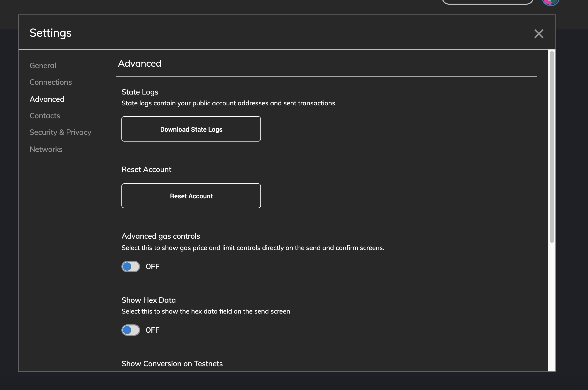Image resolution: width=588 pixels, height=390 pixels.
Task: Open the account avatar menu
Action: 551,2
